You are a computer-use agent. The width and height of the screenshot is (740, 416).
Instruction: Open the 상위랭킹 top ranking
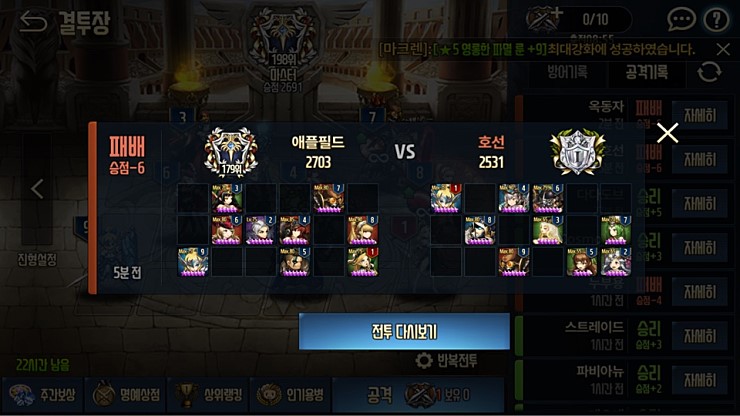tap(209, 395)
